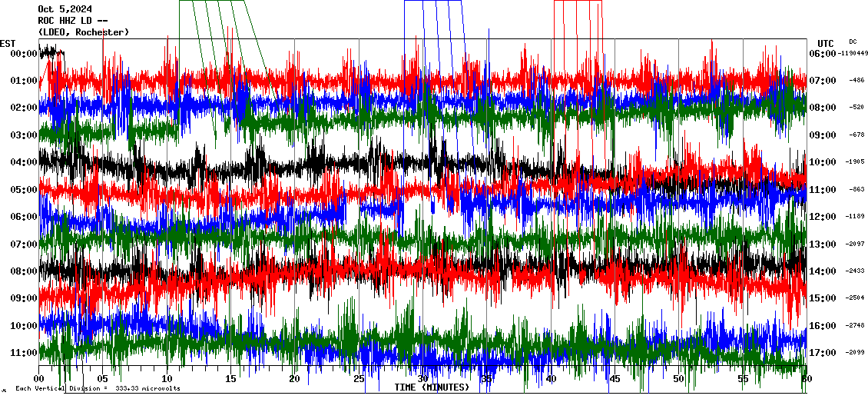Select the 10:00 UTC row label
This screenshot has height=399, width=868.
coord(822,162)
